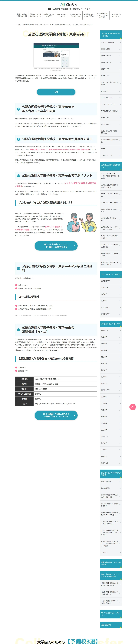Open 法政大学 in sidebar

click(111, 301)
